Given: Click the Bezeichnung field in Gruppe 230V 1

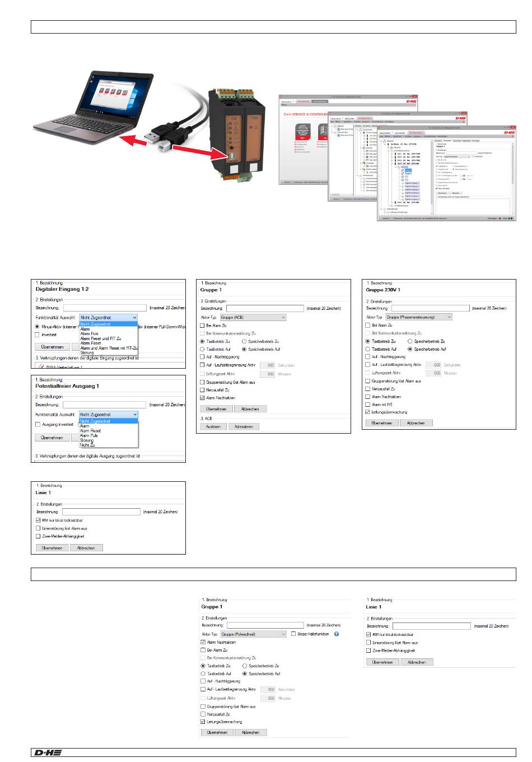Looking at the screenshot, I should click(431, 308).
